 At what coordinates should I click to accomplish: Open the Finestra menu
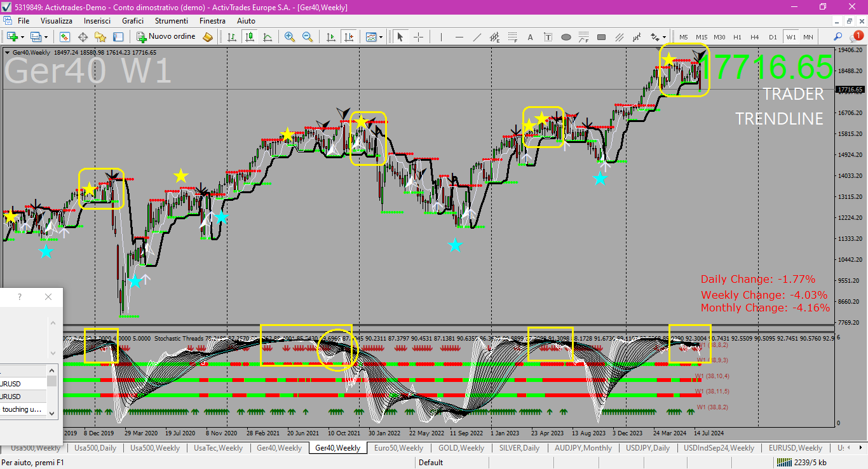tap(212, 21)
